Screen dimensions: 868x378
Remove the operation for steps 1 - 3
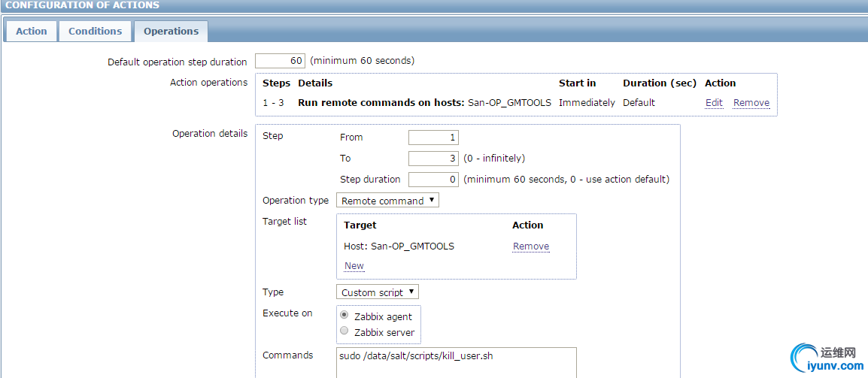(x=751, y=103)
